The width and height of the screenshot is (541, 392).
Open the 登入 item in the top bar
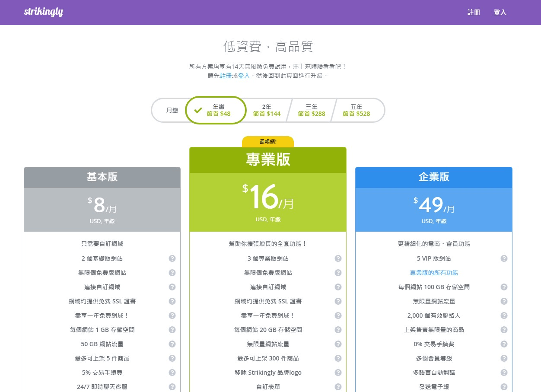(x=500, y=12)
